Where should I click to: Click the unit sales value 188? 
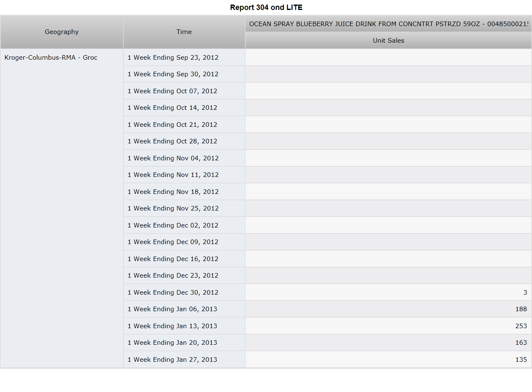pos(521,309)
